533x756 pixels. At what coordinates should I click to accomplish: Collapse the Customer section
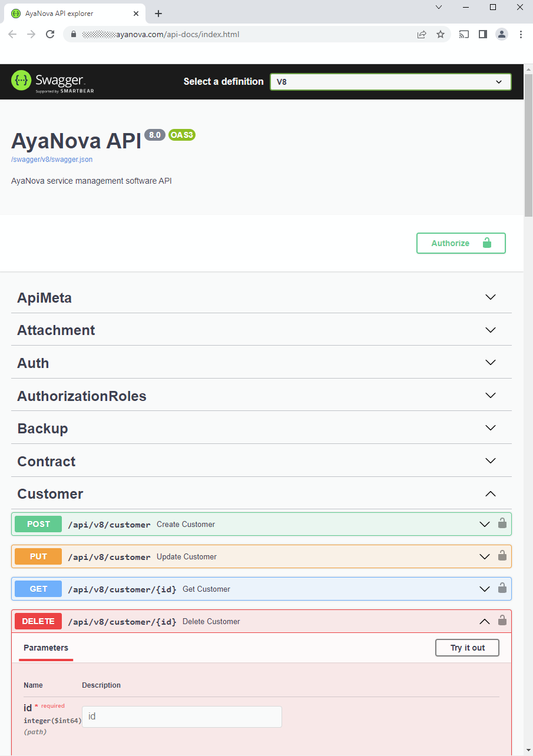click(x=490, y=493)
